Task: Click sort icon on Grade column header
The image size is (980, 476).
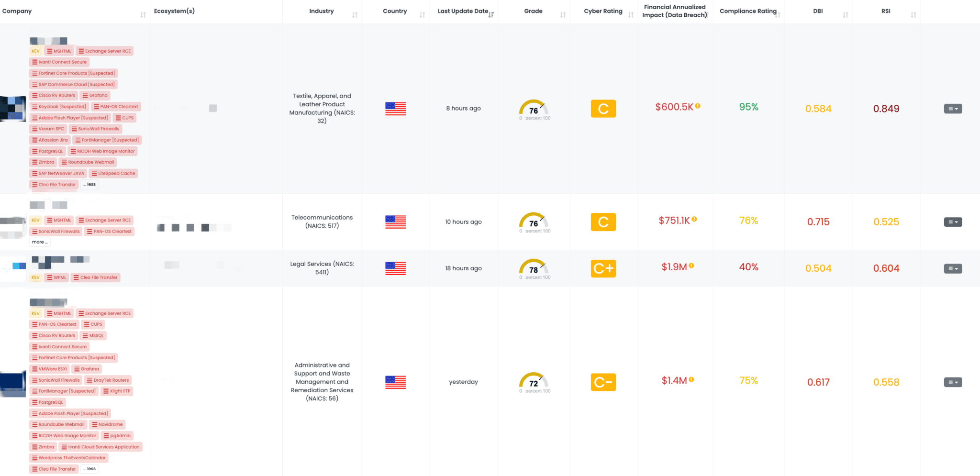Action: [562, 14]
